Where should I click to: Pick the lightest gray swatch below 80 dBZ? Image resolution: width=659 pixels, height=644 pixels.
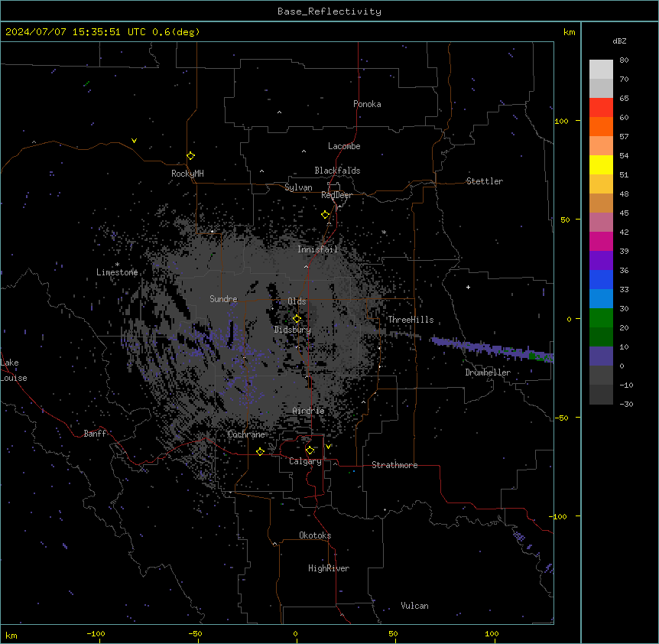601,70
